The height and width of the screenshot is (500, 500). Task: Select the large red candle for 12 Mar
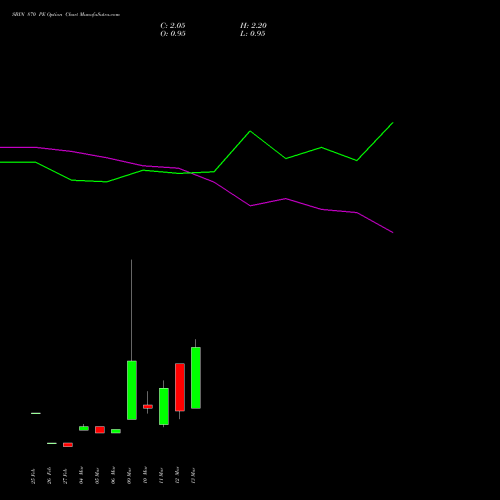click(x=180, y=387)
